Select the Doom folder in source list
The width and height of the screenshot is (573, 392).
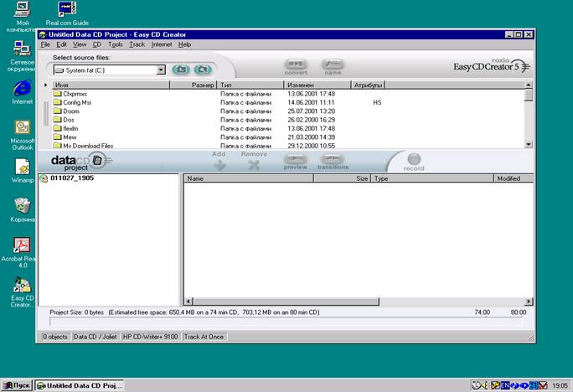[x=70, y=111]
